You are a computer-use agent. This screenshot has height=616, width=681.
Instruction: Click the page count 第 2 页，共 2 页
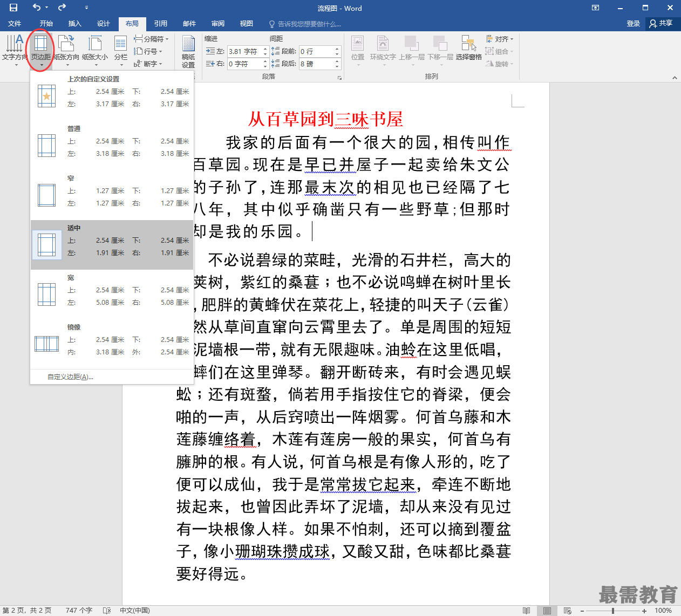[27, 611]
